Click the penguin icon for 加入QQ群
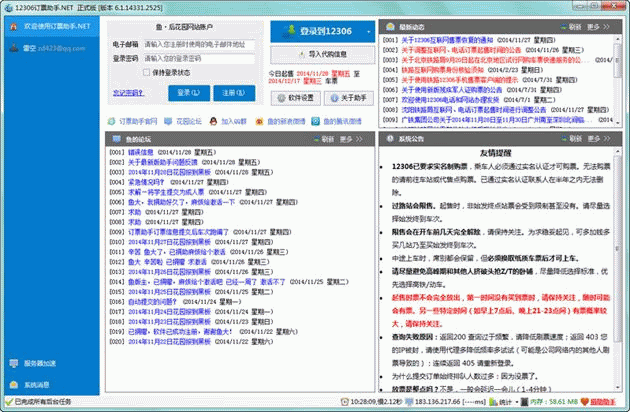 (213, 121)
